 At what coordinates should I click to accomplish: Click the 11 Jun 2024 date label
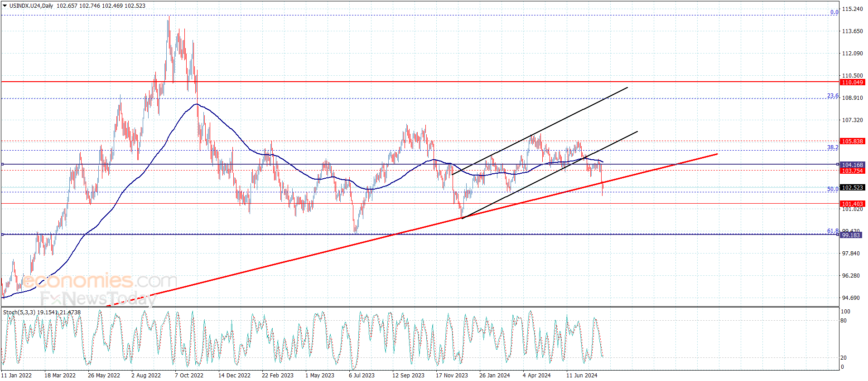tap(582, 375)
